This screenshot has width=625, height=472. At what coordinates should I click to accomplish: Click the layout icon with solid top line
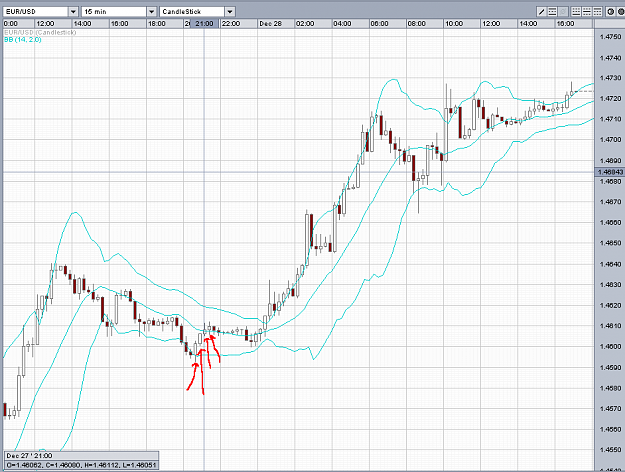tap(597, 12)
